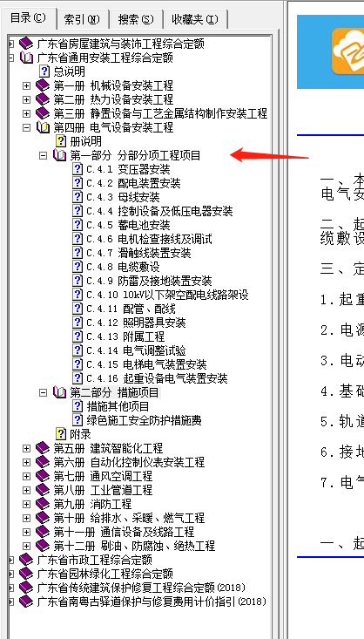The height and width of the screenshot is (639, 364).
Task: Open the 搜索 tab
Action: (x=136, y=19)
